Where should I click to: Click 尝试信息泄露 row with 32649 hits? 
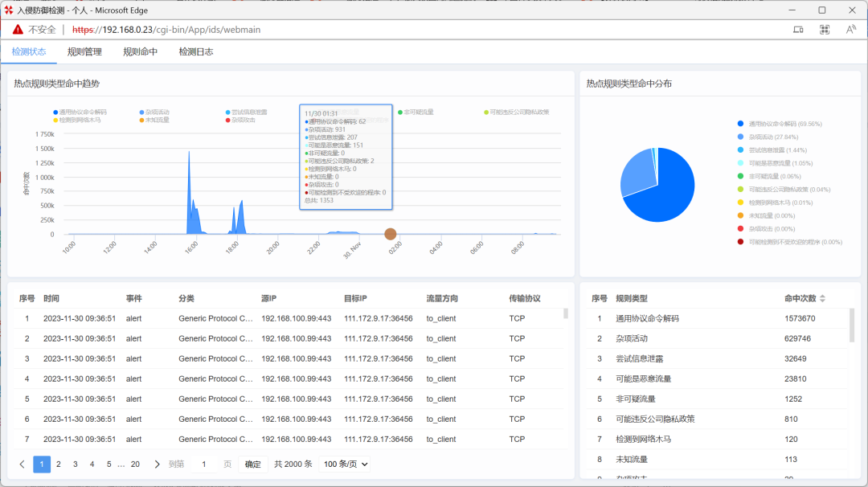(717, 358)
